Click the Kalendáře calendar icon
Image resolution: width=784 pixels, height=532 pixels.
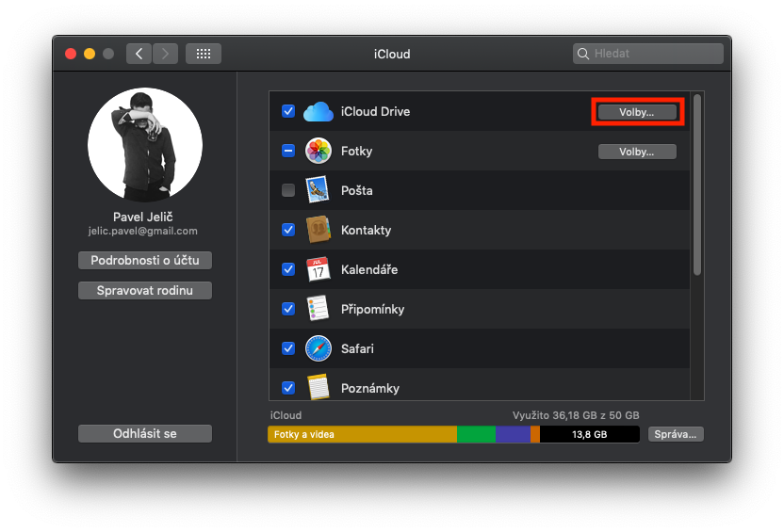tap(318, 269)
